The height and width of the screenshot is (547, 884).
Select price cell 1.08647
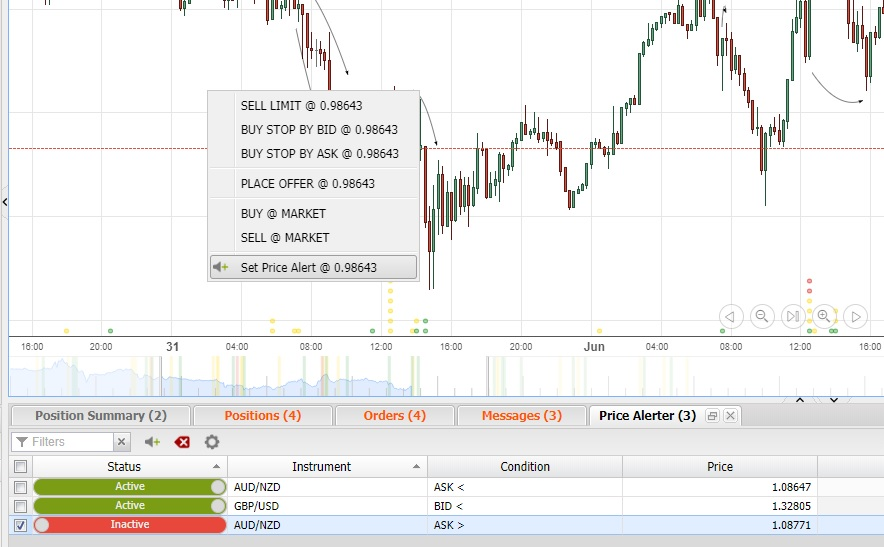tap(720, 487)
